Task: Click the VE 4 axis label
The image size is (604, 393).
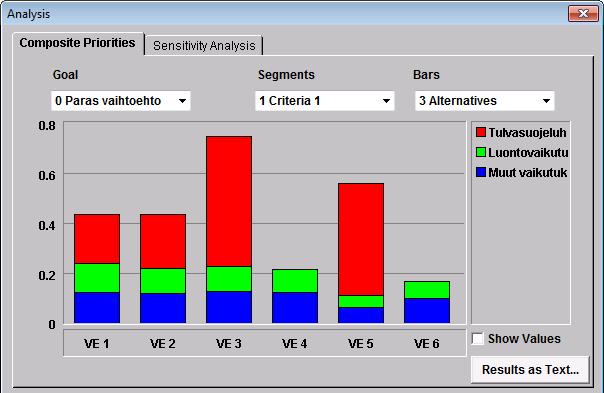Action: 295,344
